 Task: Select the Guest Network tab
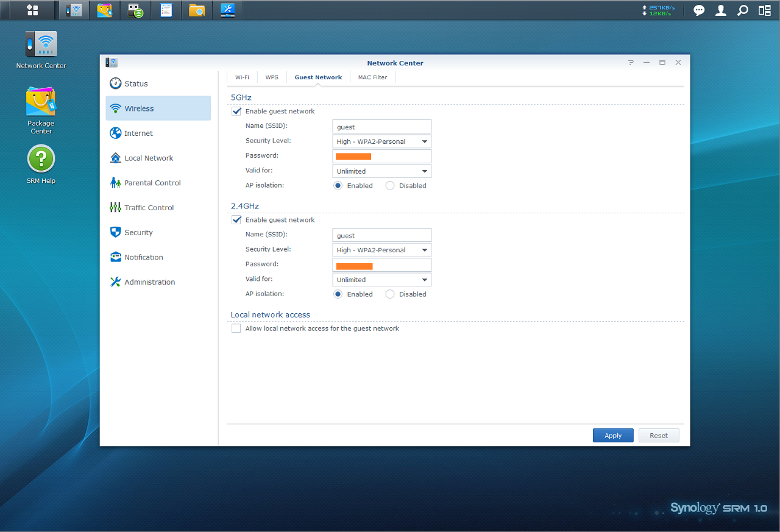click(318, 77)
